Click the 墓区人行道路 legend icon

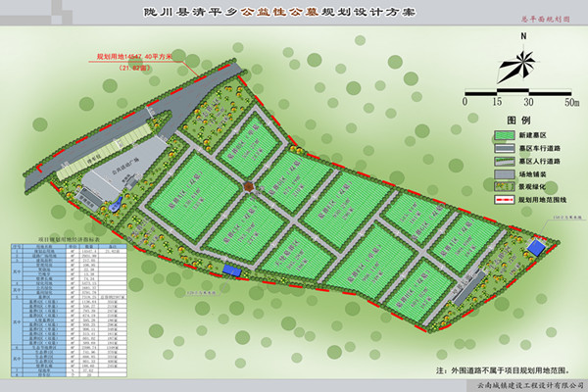click(x=505, y=162)
